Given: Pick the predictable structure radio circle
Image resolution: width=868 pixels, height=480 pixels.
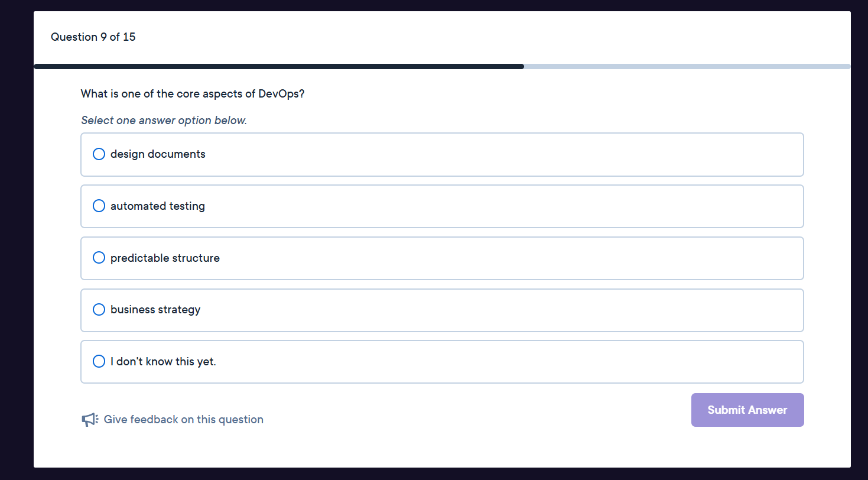Looking at the screenshot, I should (x=99, y=258).
